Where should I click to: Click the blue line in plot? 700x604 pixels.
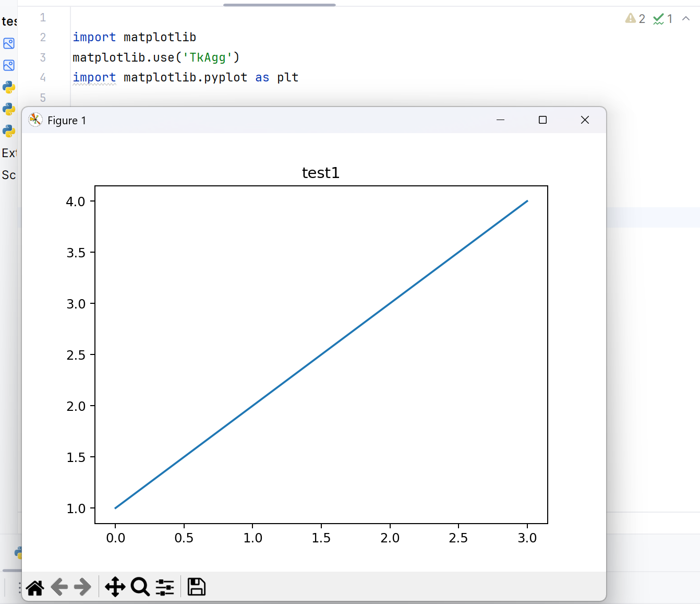tap(321, 354)
